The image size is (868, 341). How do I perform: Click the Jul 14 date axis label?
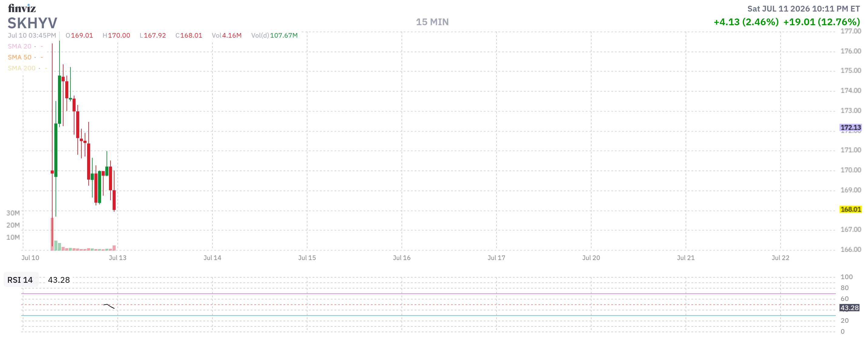212,258
